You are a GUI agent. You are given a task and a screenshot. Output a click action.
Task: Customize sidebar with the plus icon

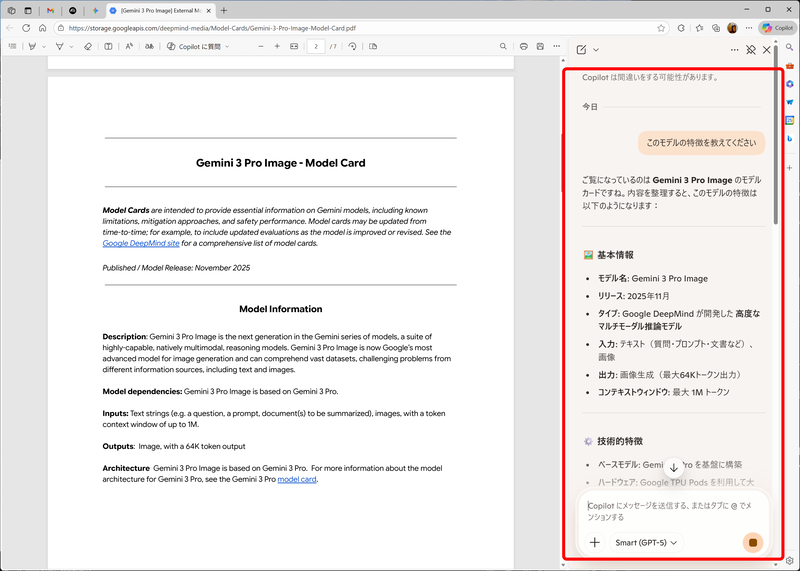pos(789,168)
